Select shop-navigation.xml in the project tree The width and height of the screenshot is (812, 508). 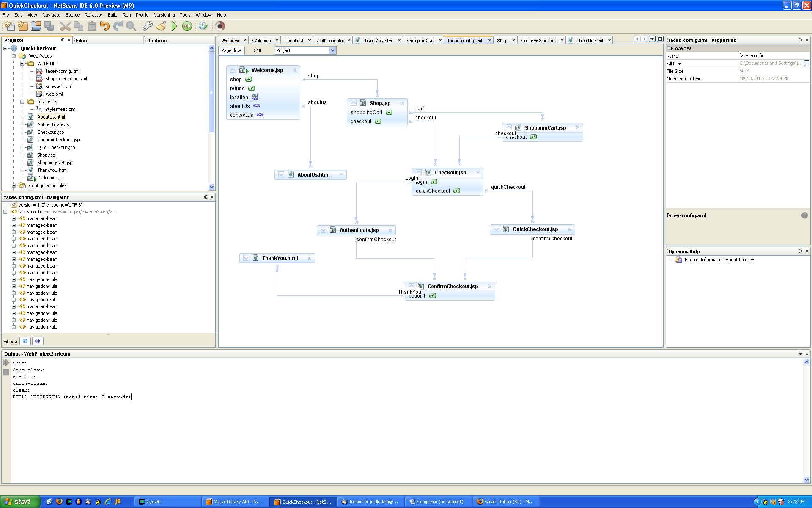click(66, 79)
